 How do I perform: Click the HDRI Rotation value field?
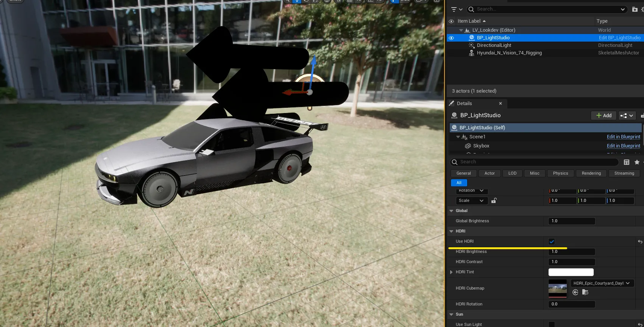pyautogui.click(x=572, y=304)
